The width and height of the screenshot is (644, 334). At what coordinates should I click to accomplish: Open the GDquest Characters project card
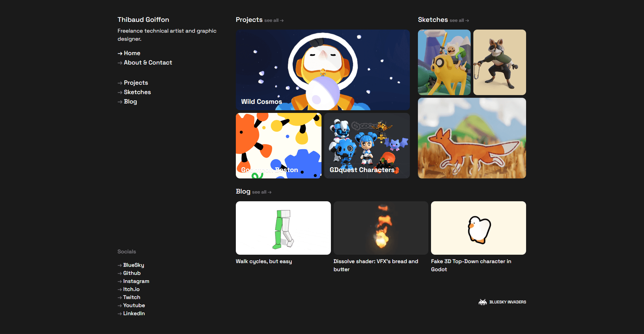[367, 145]
